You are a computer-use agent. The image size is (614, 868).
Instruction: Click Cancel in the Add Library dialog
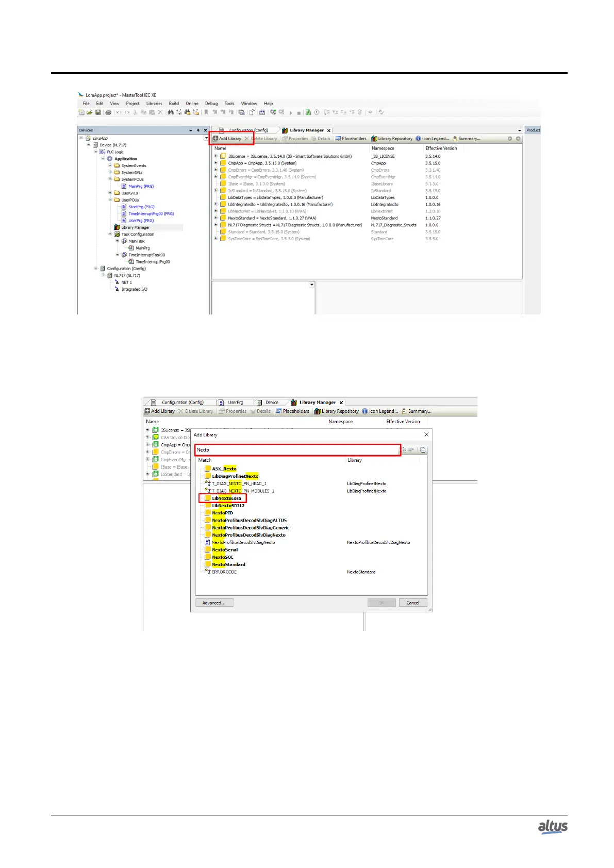click(412, 603)
